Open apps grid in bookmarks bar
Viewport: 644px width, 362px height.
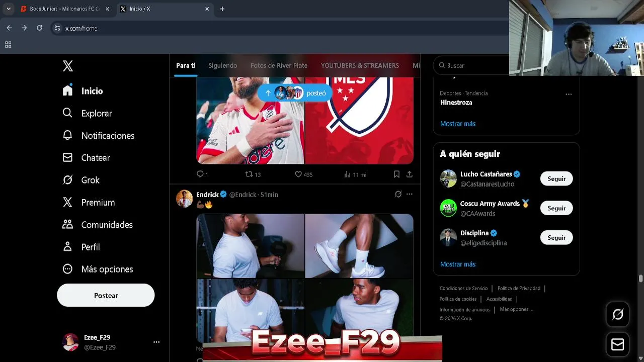[8, 45]
